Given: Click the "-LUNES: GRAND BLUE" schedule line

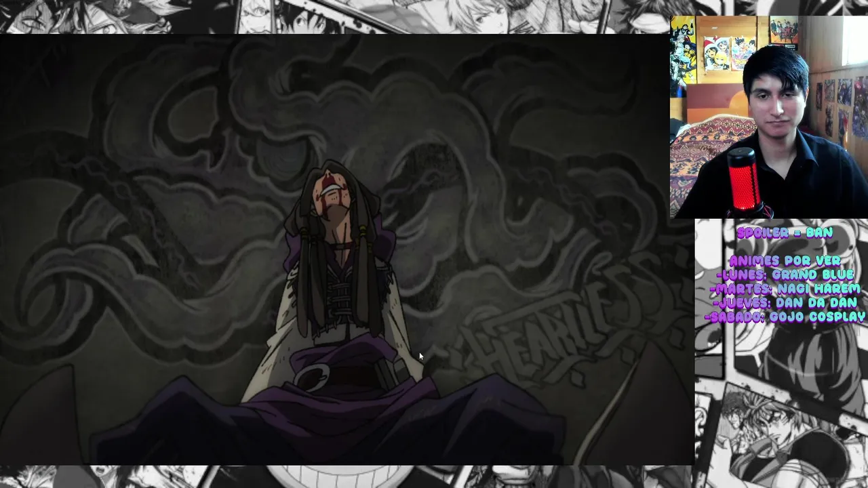Looking at the screenshot, I should (785, 275).
